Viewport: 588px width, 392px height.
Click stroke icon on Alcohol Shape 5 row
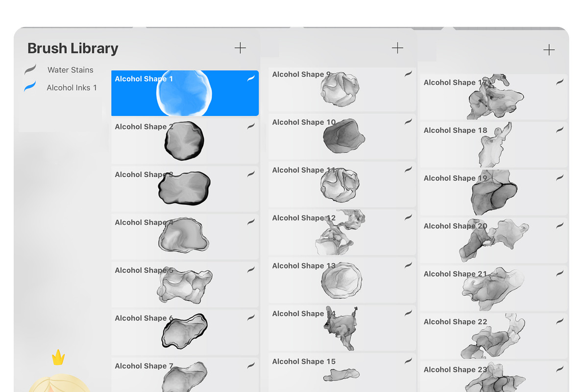[x=251, y=270]
